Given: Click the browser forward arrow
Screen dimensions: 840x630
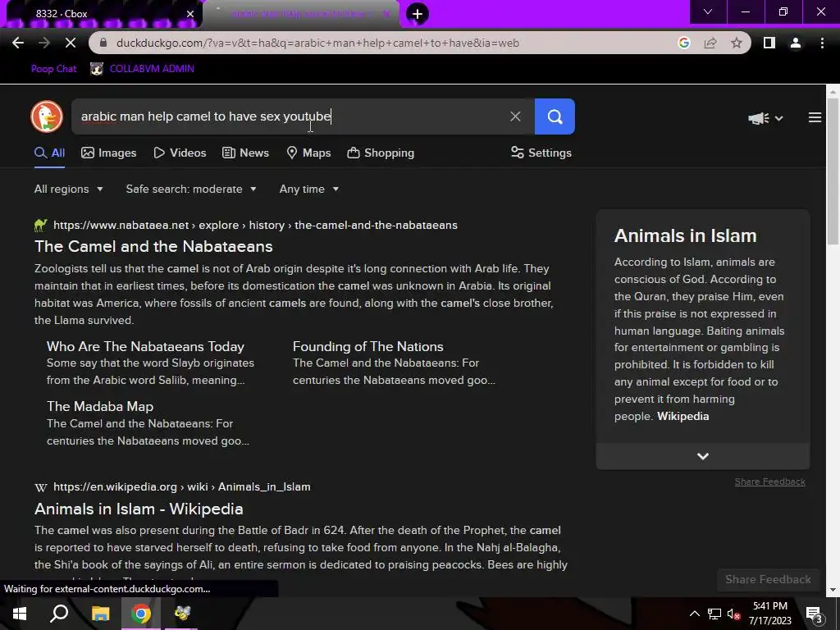Looking at the screenshot, I should click(44, 43).
